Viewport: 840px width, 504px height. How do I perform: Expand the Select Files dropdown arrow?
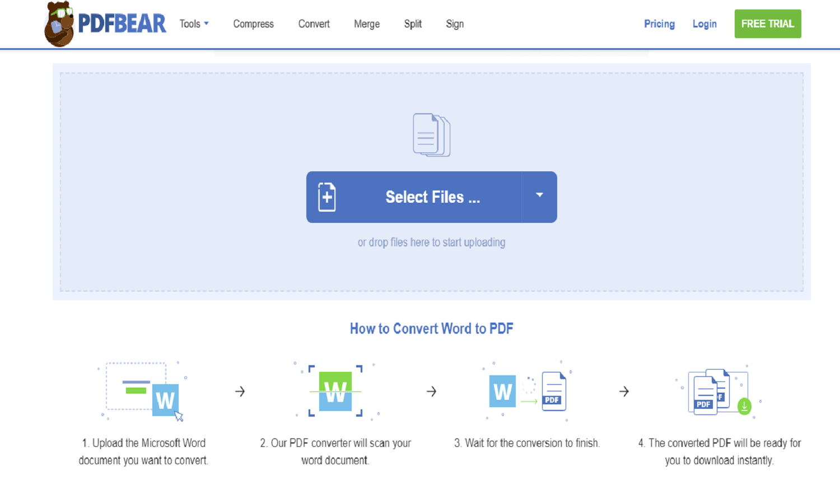pyautogui.click(x=539, y=196)
